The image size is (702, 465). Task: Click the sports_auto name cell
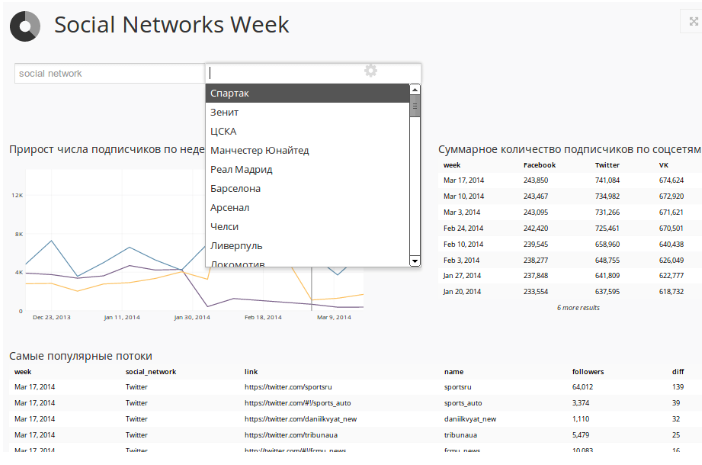click(463, 403)
